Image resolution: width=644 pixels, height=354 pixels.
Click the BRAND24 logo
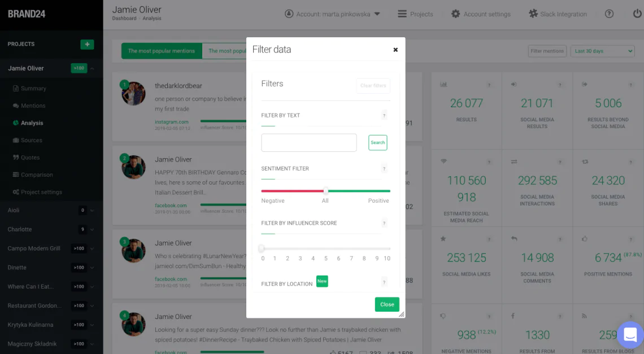27,14
